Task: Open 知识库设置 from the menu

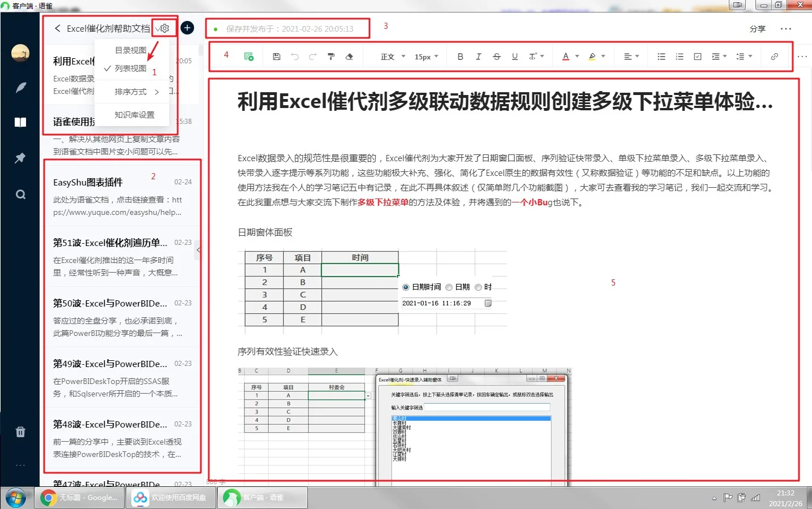Action: click(134, 115)
